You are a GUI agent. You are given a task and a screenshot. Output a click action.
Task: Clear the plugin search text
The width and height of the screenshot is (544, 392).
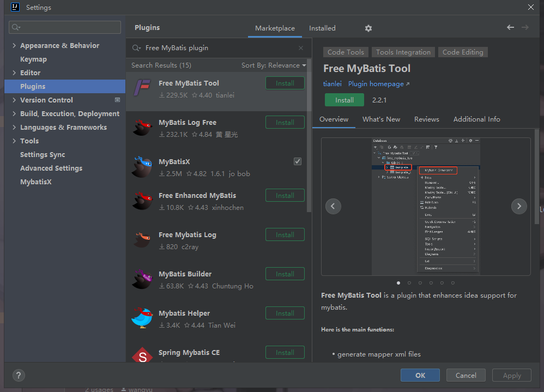click(x=300, y=48)
